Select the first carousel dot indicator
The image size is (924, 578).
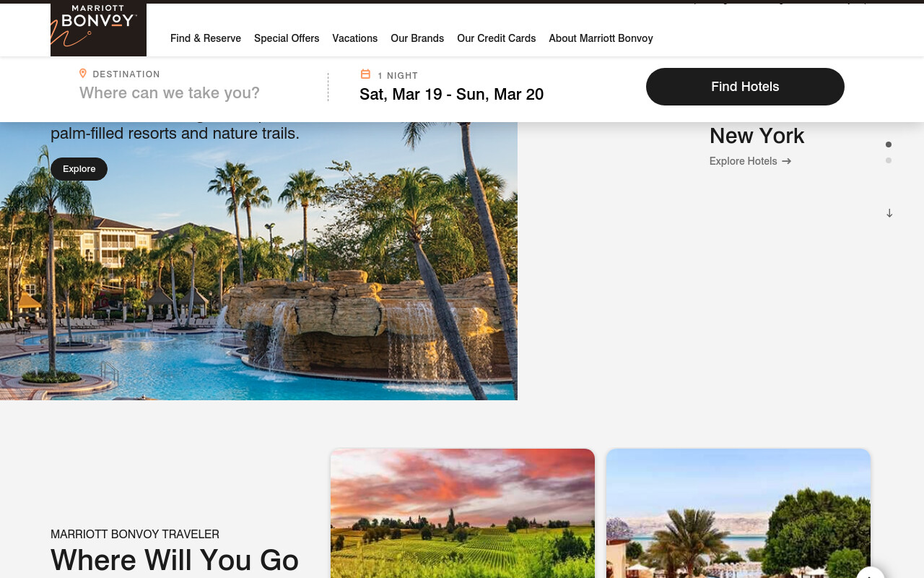point(889,144)
